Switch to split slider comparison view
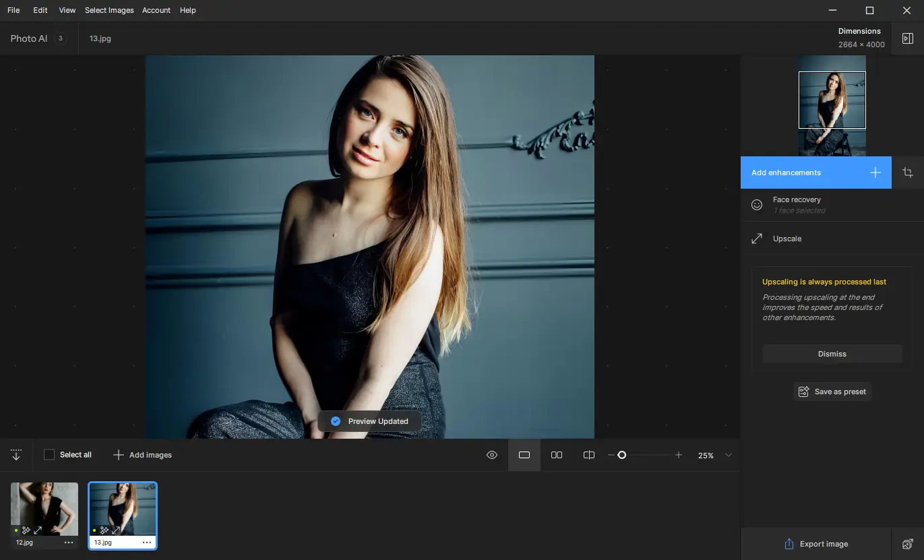Image resolution: width=924 pixels, height=560 pixels. pos(588,455)
